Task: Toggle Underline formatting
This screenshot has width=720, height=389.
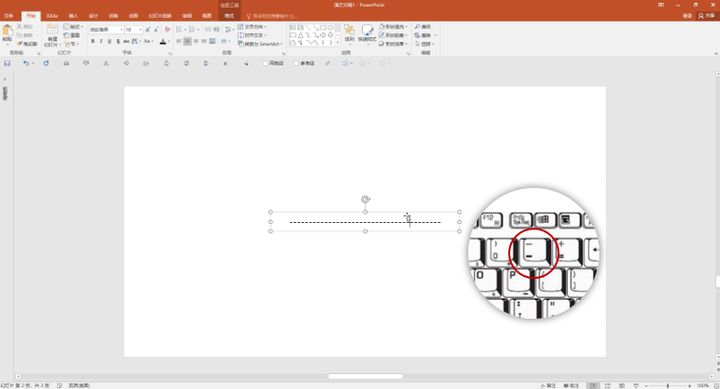Action: (109, 41)
